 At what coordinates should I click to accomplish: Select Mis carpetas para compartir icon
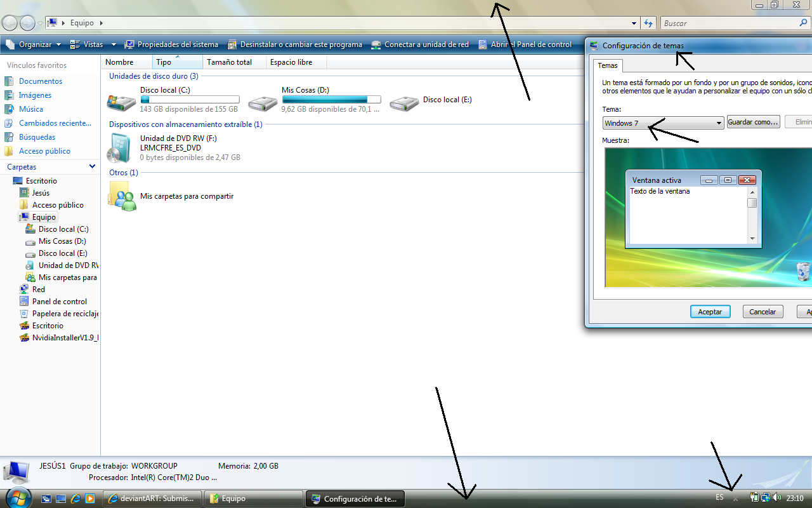click(x=121, y=196)
